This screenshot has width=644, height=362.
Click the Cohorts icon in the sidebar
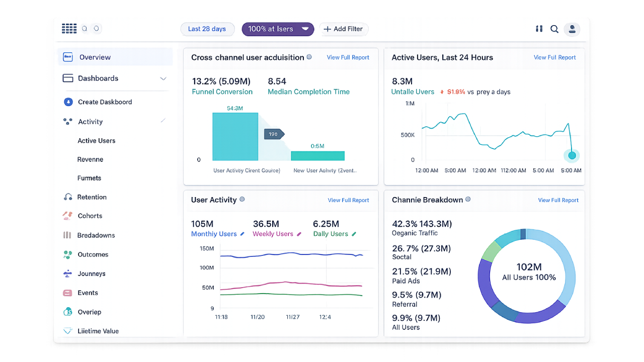point(67,216)
